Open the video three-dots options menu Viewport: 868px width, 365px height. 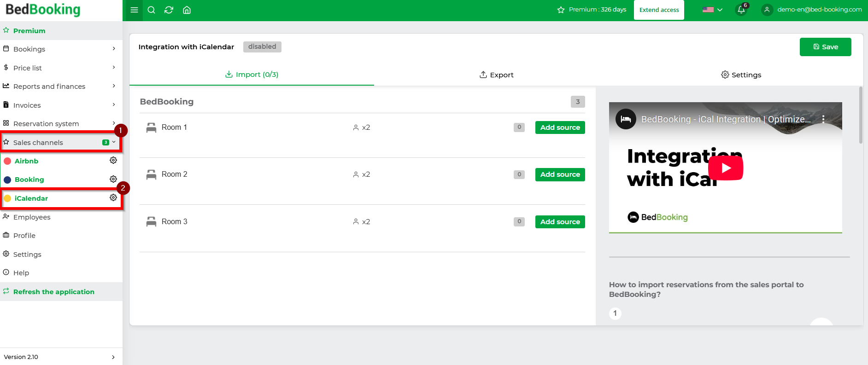pyautogui.click(x=823, y=119)
